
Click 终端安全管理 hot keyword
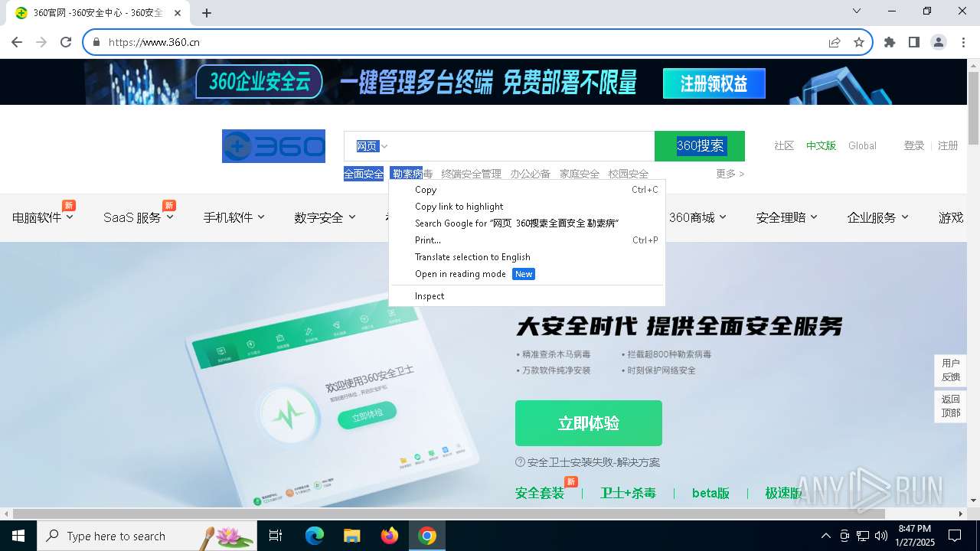(x=472, y=174)
